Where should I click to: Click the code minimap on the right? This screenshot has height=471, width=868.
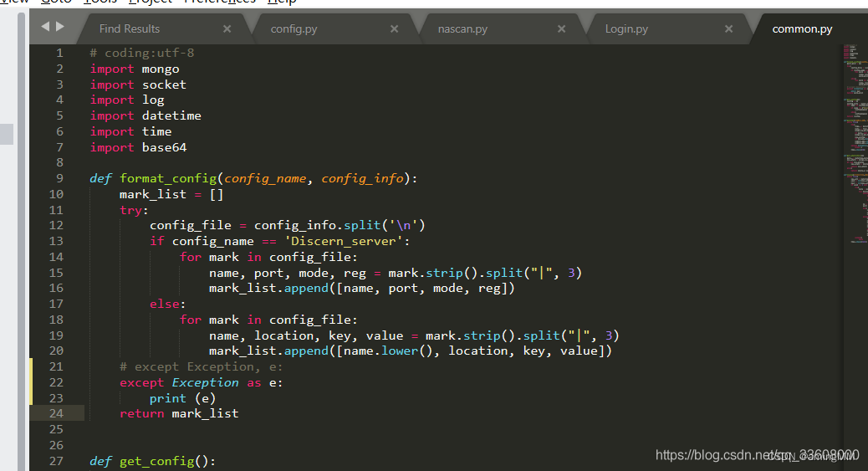[855, 144]
